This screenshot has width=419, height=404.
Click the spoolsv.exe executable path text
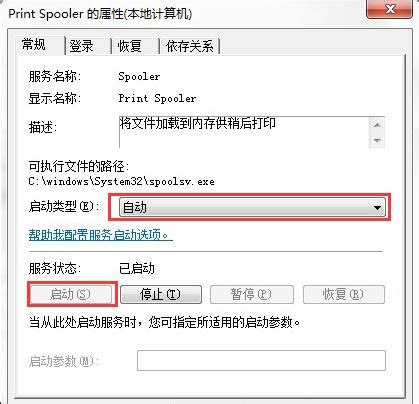[121, 182]
